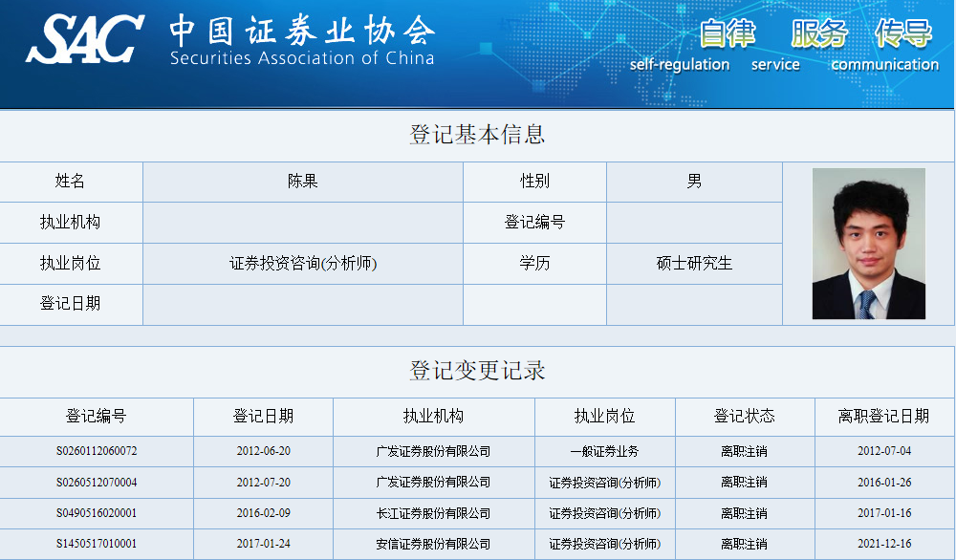
Task: Click 离职注销 status in the 2012-07-20 row
Action: [745, 483]
